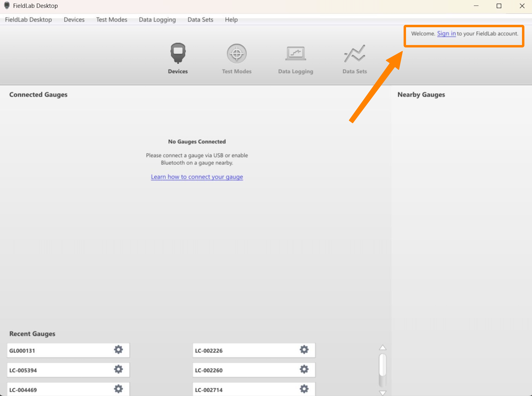Open settings gear for gauge LC-002260
The width and height of the screenshot is (532, 396).
click(304, 369)
